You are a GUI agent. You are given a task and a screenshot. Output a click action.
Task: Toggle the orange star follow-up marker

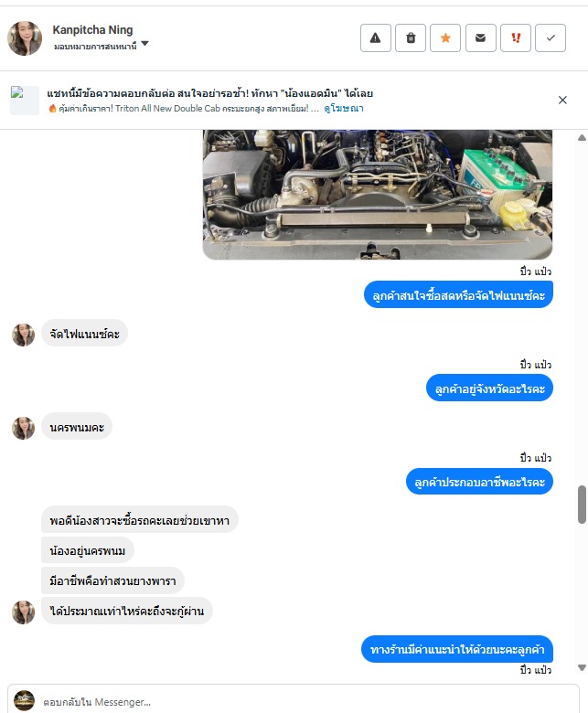(x=445, y=37)
